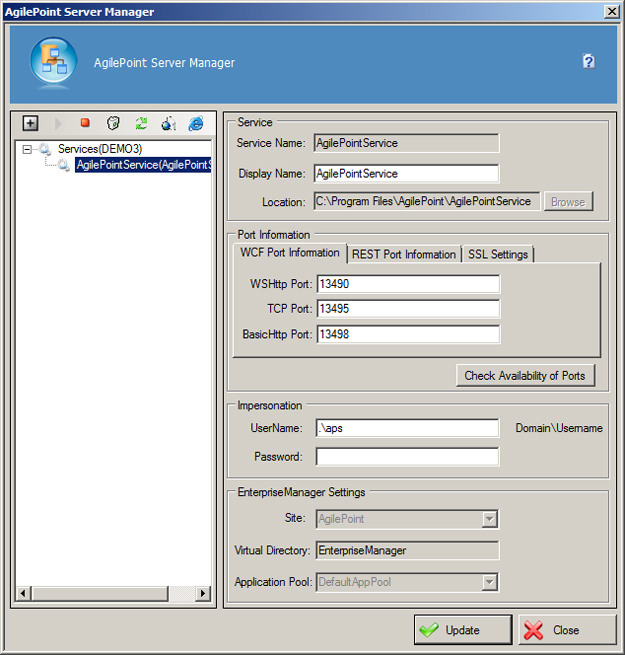Click the tree panel horizontal scrollbar right arrow
Viewport: 625px width, 655px height.
(203, 594)
